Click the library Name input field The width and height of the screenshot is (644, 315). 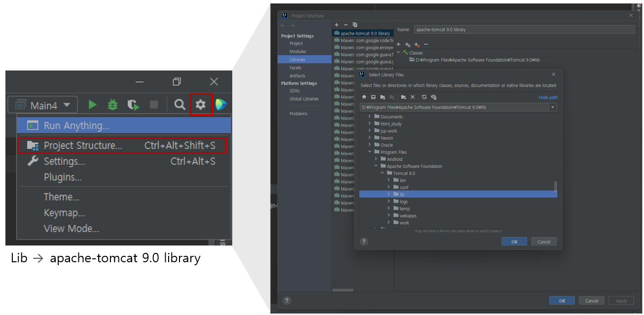click(x=524, y=30)
